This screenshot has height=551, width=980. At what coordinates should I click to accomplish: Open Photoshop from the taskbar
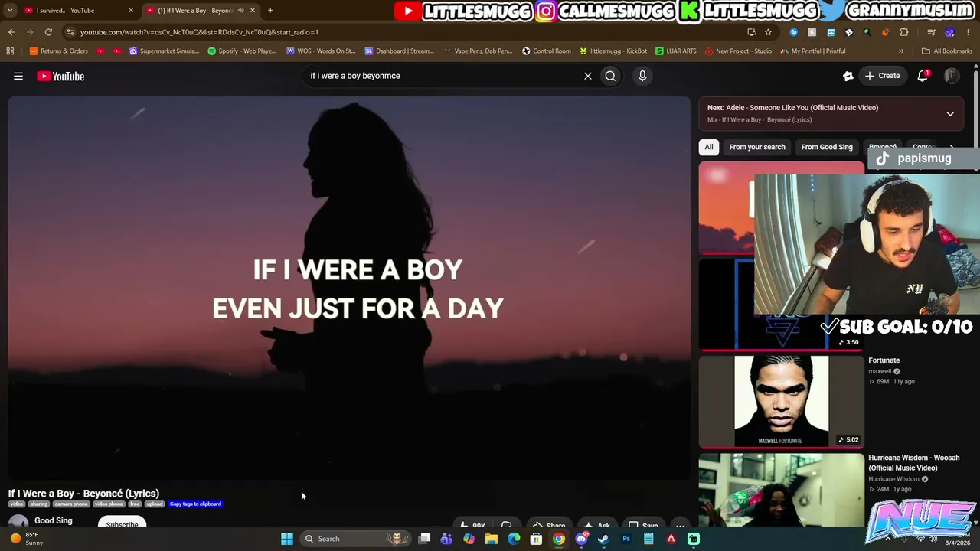(x=626, y=539)
